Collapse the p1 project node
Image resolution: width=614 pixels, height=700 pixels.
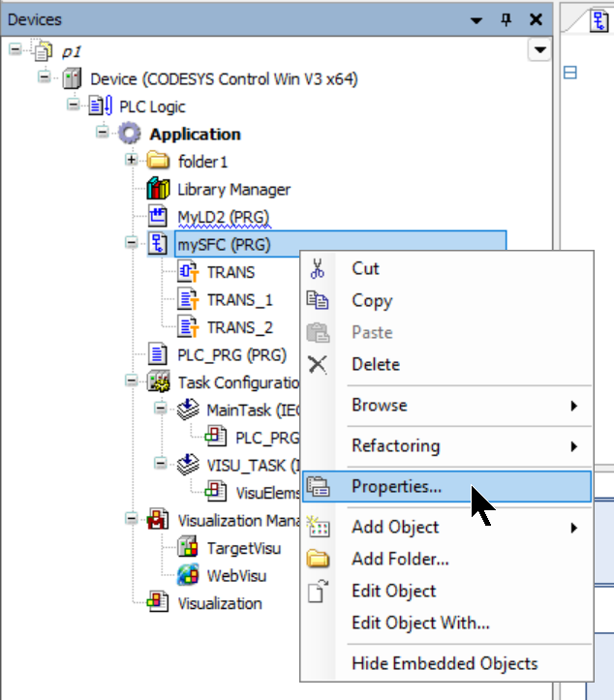[x=15, y=49]
